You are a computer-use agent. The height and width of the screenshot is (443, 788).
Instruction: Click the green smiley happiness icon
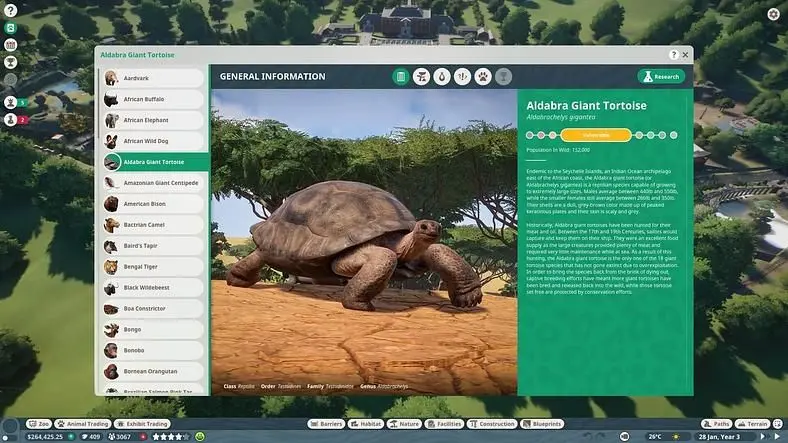click(x=200, y=437)
